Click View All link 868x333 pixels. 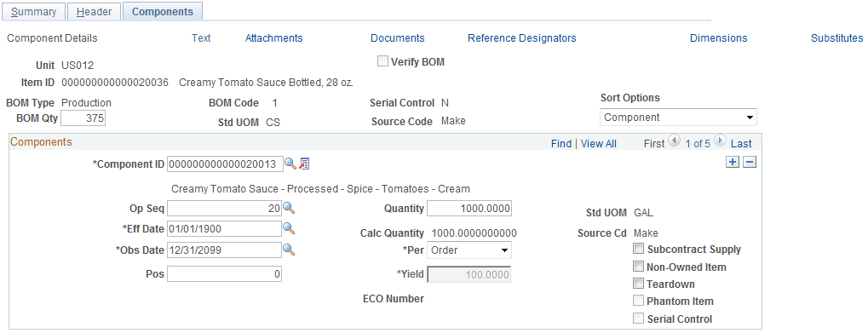[x=599, y=144]
